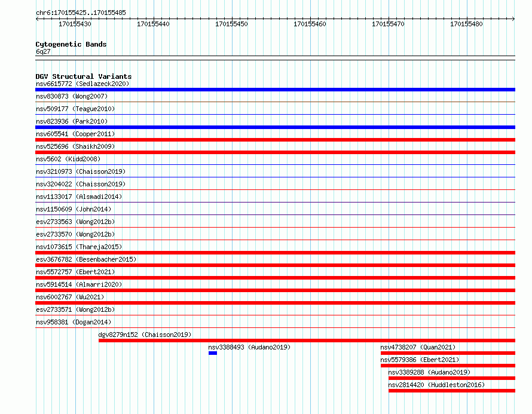Click nsv823936 (Park2010) label
The width and height of the screenshot is (532, 414).
[x=72, y=121]
